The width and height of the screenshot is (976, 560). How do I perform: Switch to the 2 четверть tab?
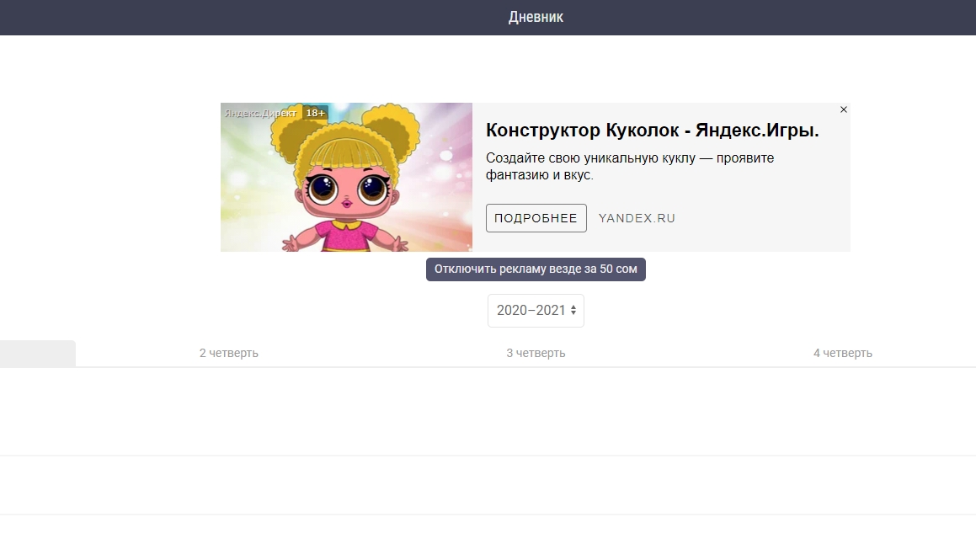point(229,354)
